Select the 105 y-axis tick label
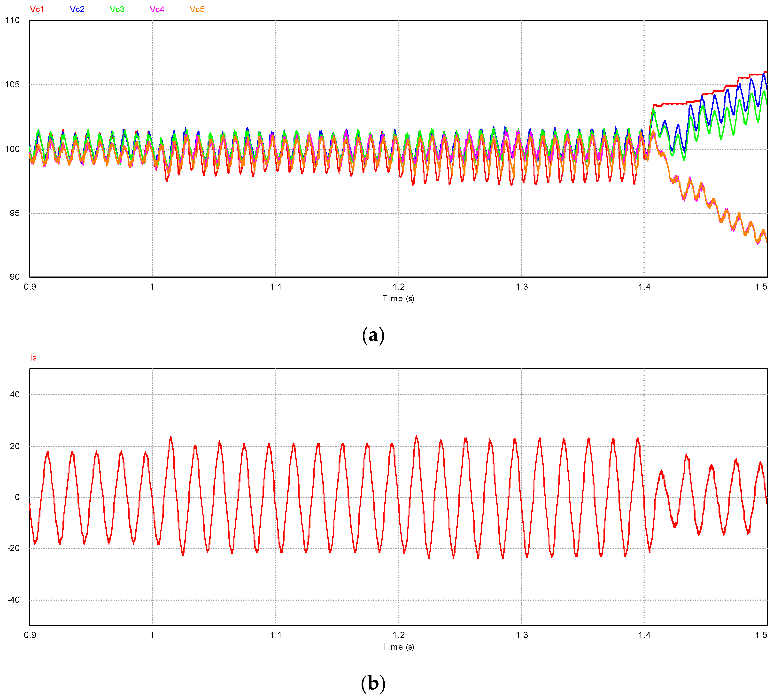Screen dimensions: 773x700 coord(12,84)
